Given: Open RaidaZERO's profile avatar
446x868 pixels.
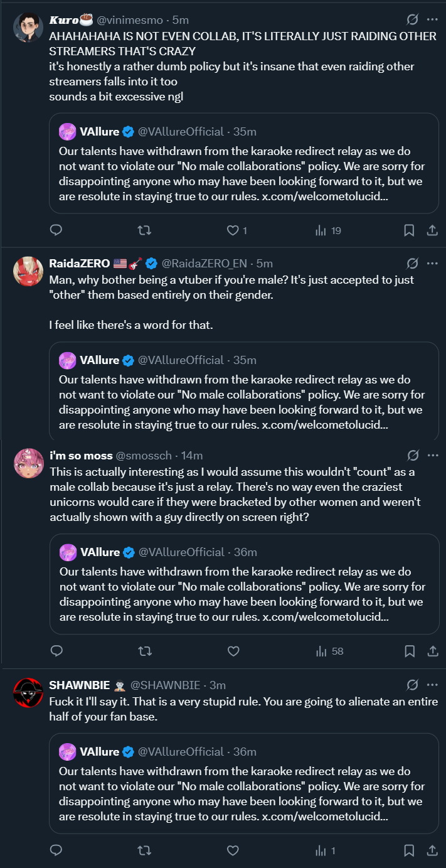Looking at the screenshot, I should click(28, 271).
